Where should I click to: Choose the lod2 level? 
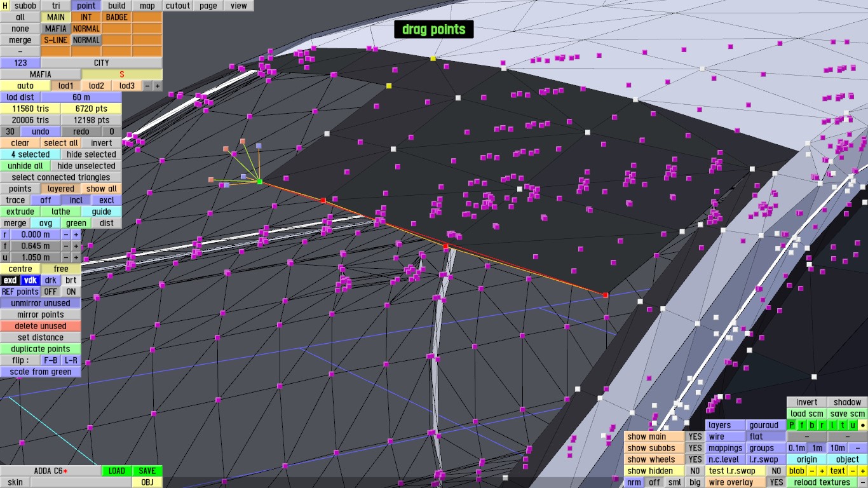(97, 86)
